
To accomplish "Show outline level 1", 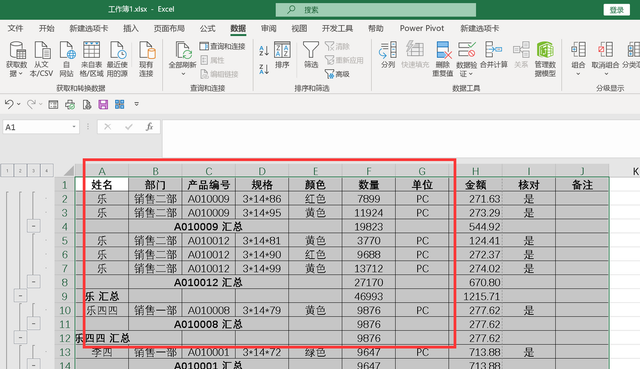I will pos(7,170).
